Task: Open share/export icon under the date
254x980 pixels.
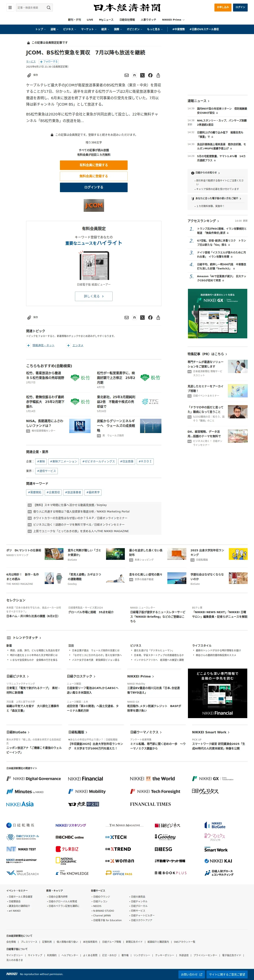Action: [x=158, y=75]
